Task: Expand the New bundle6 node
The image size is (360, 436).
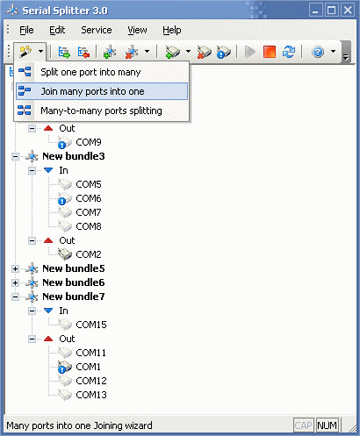Action: [15, 282]
